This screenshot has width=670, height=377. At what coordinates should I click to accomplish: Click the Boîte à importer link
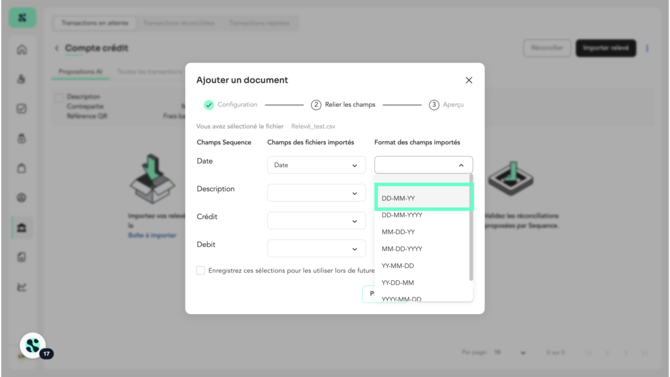[152, 236]
